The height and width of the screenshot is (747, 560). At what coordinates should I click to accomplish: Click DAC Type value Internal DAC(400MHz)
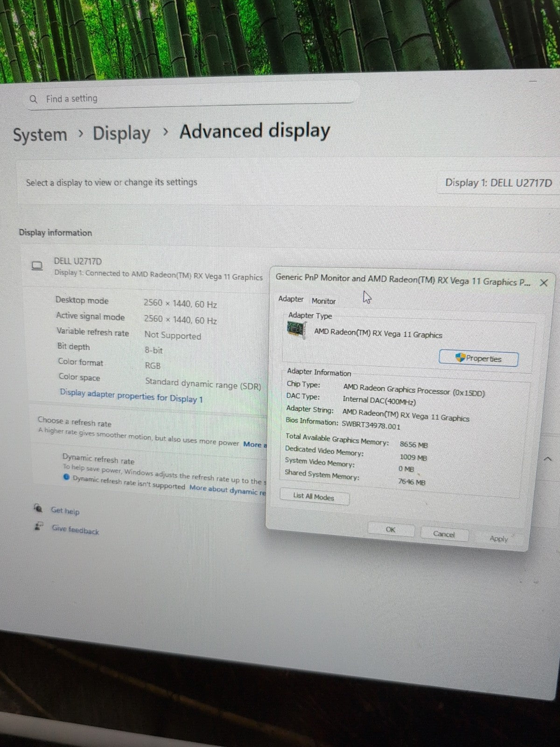click(379, 400)
